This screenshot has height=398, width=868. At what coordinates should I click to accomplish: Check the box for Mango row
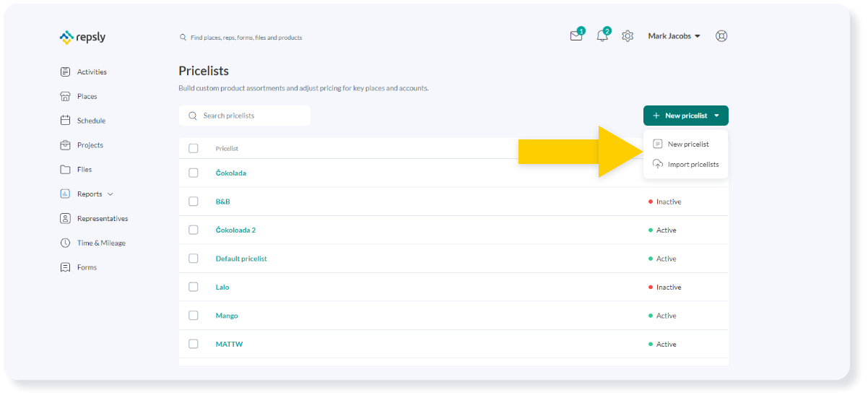click(194, 316)
